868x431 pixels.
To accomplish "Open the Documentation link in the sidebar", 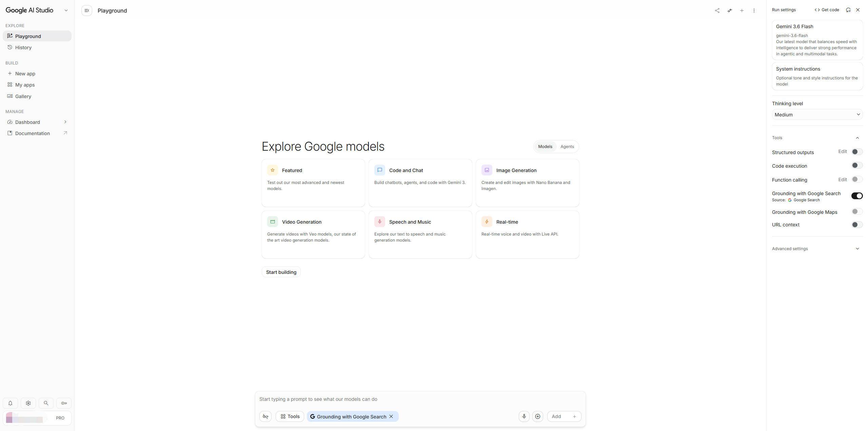I will [x=37, y=133].
